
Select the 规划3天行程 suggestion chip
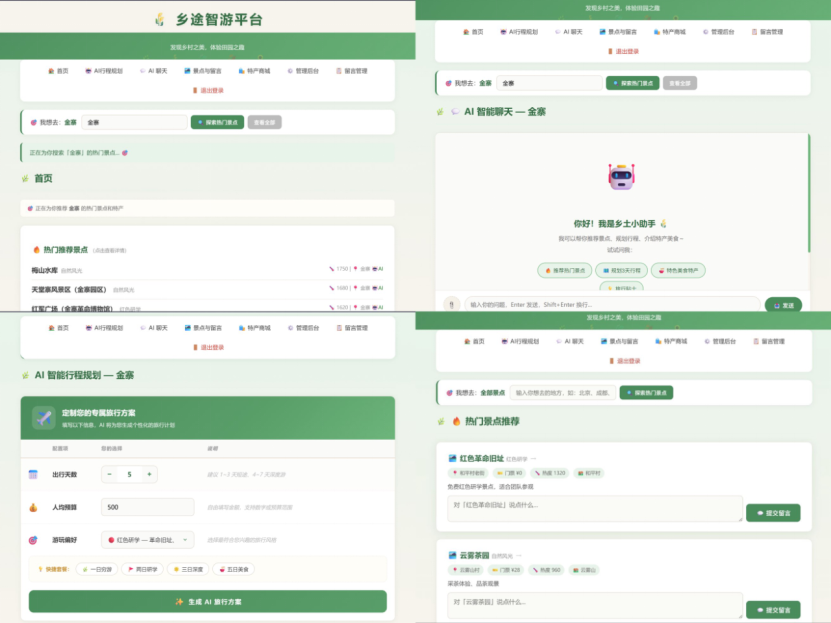tap(622, 270)
